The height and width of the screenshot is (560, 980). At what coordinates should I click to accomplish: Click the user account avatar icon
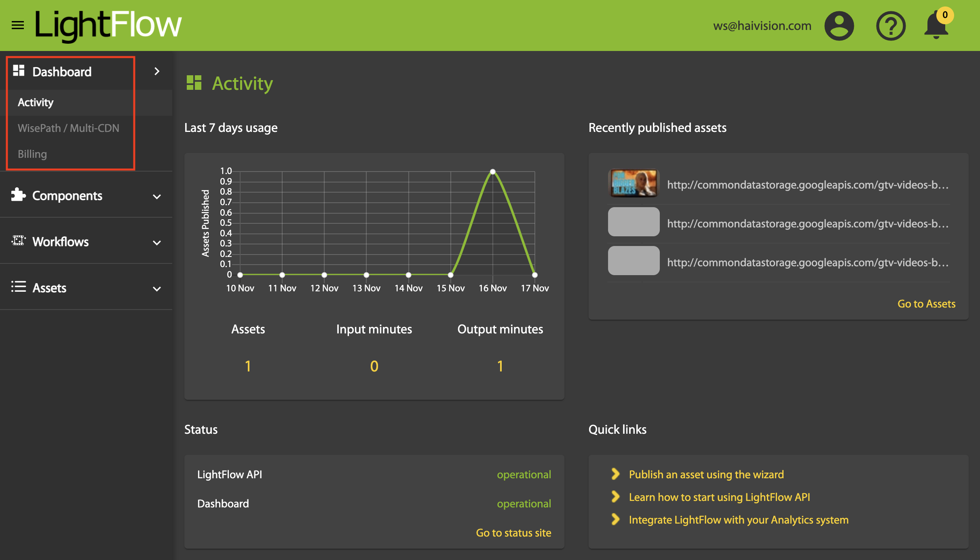click(839, 26)
